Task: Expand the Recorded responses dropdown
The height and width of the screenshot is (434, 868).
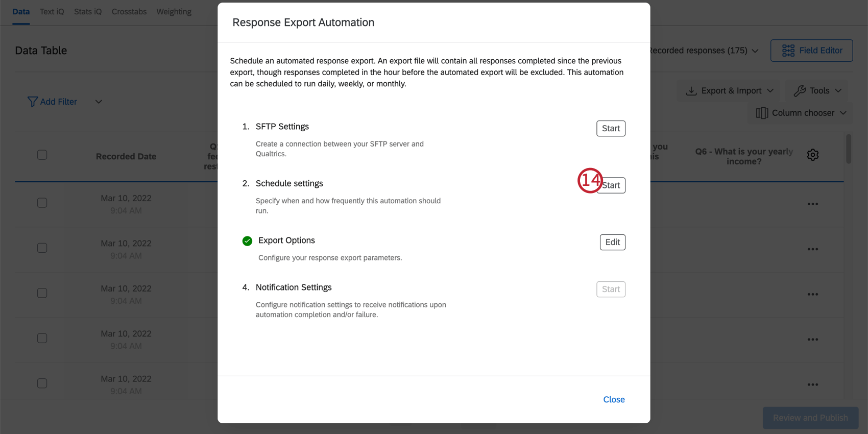Action: [755, 51]
